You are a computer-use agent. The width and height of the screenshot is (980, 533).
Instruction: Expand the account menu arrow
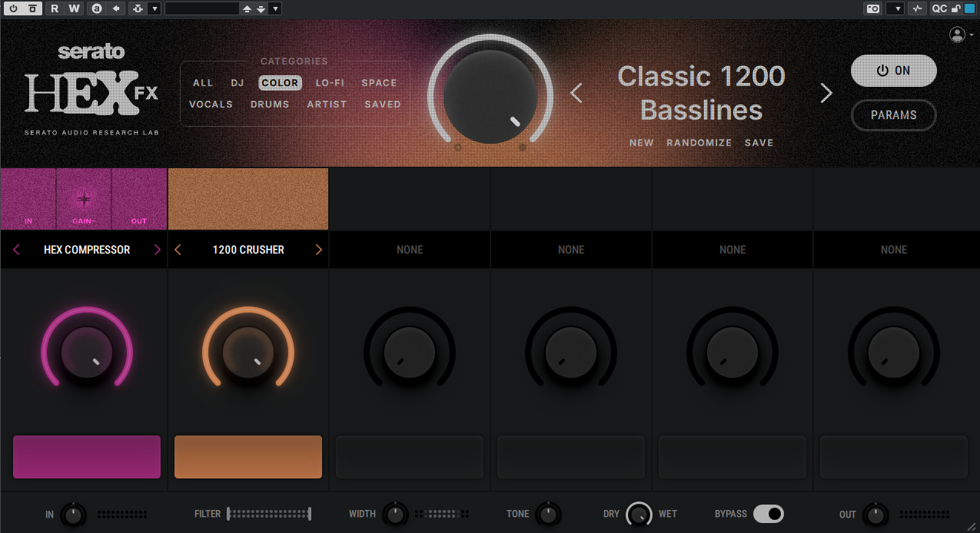click(x=972, y=35)
